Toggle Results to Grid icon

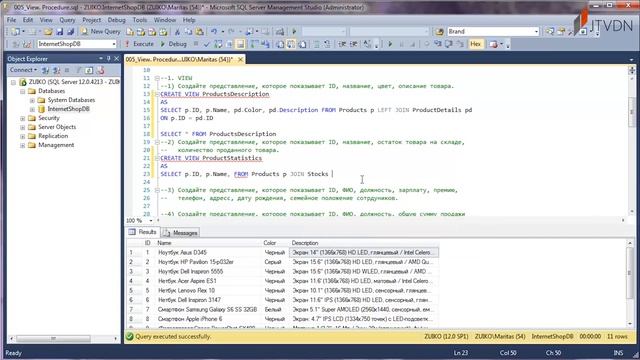(291, 44)
